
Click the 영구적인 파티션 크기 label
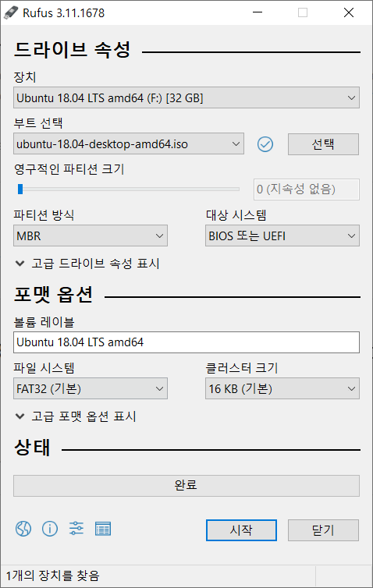69,169
